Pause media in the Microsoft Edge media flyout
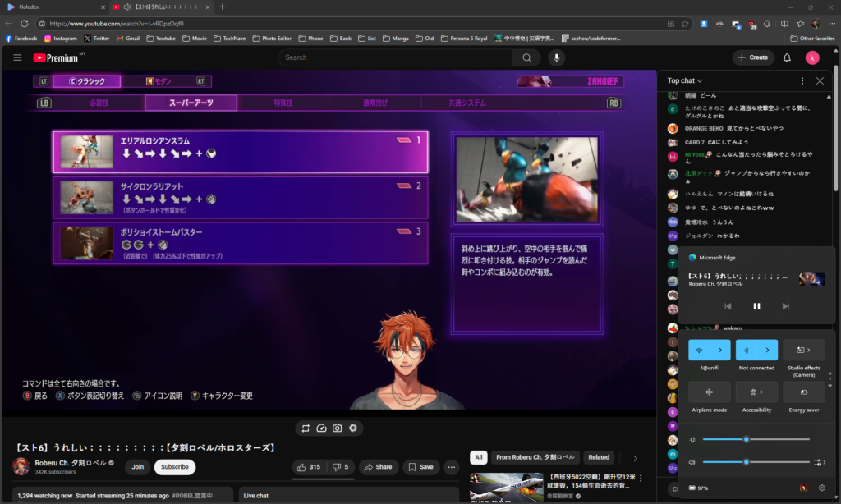 coord(756,306)
